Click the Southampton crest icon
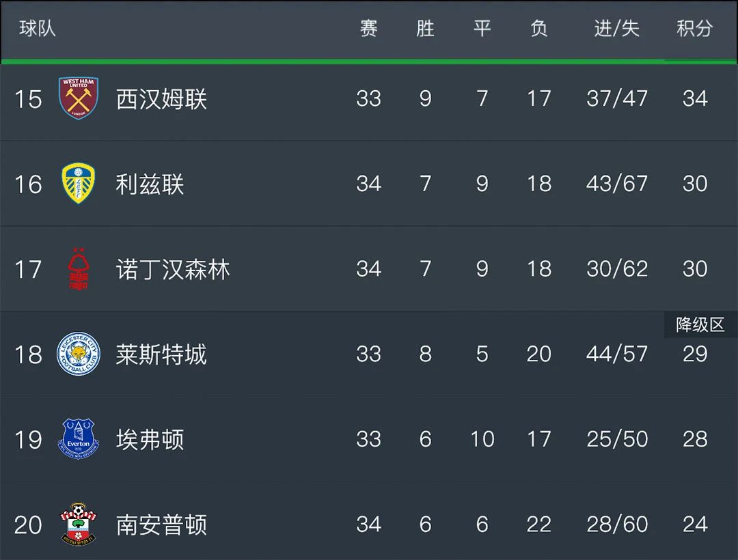 (78, 524)
